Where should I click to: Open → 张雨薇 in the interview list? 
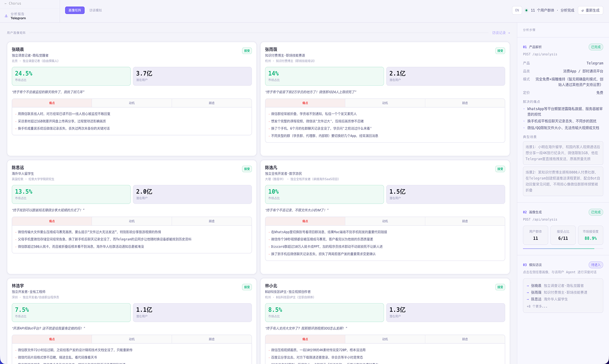click(557, 292)
